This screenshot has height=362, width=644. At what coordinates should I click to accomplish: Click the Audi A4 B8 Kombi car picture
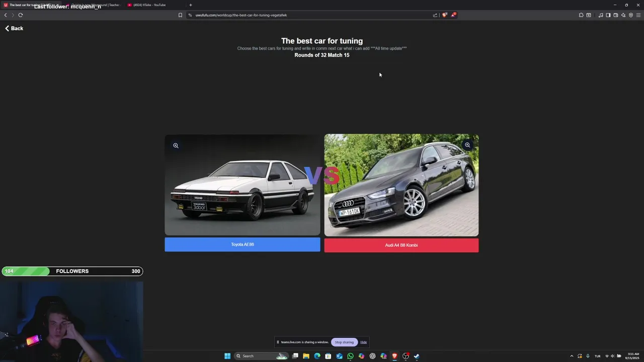click(x=401, y=185)
